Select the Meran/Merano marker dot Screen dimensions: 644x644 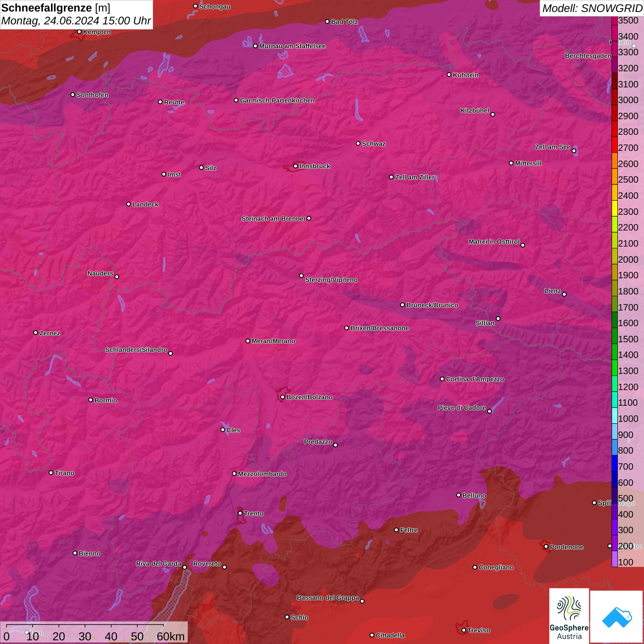(x=248, y=341)
